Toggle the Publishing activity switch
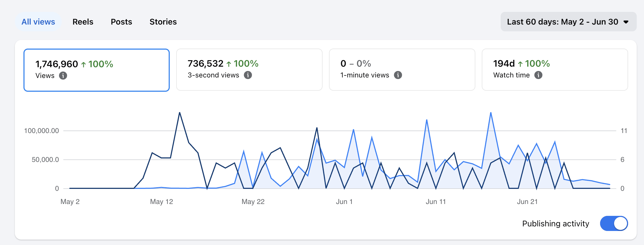The image size is (644, 245). point(614,223)
